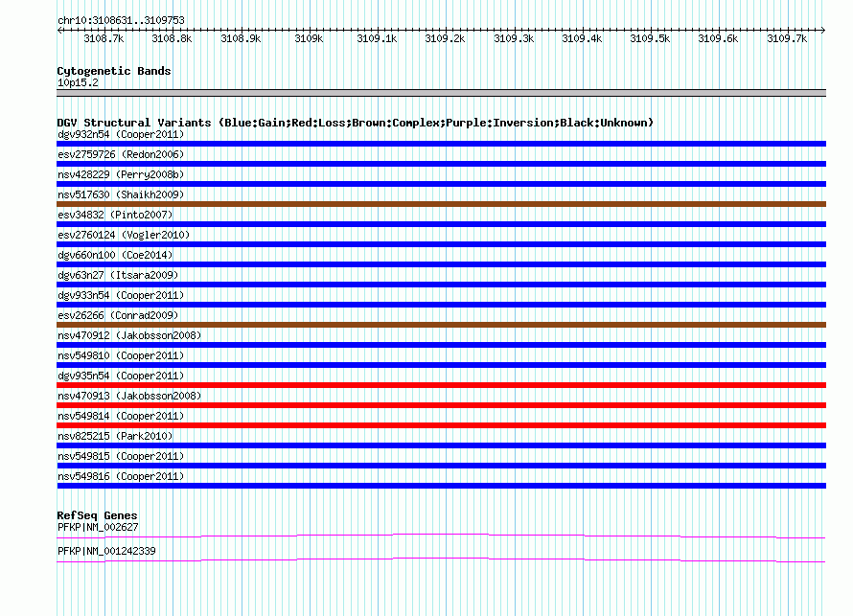
Task: Click the 10p15.2 band label
Action: (x=78, y=82)
